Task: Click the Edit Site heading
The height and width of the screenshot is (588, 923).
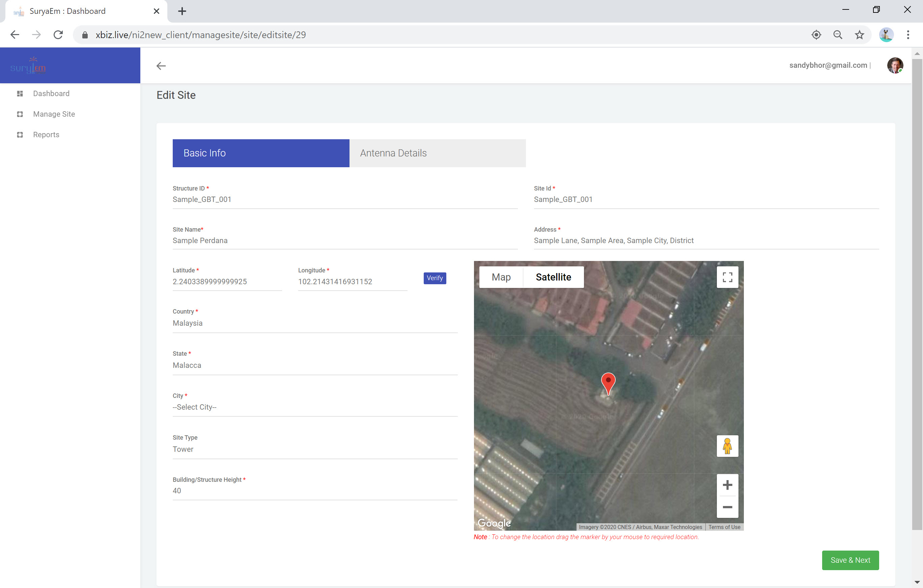Action: [x=176, y=95]
